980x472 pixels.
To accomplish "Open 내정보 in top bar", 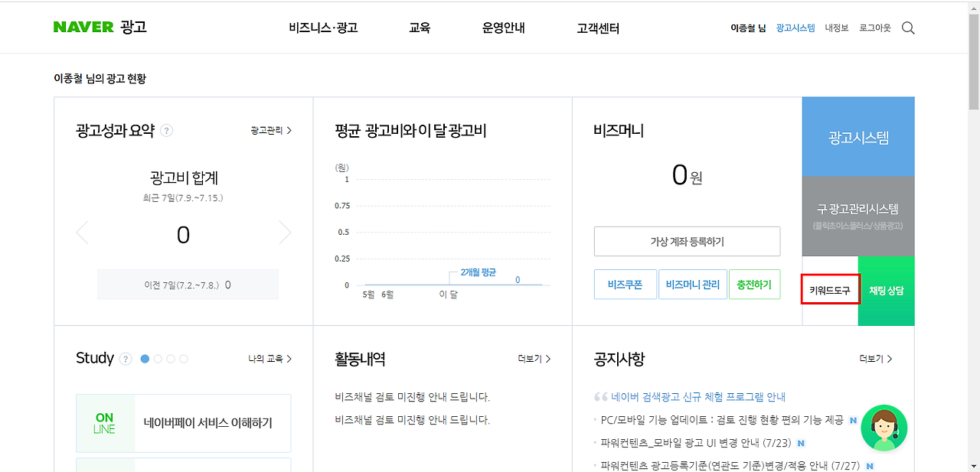I will (837, 28).
